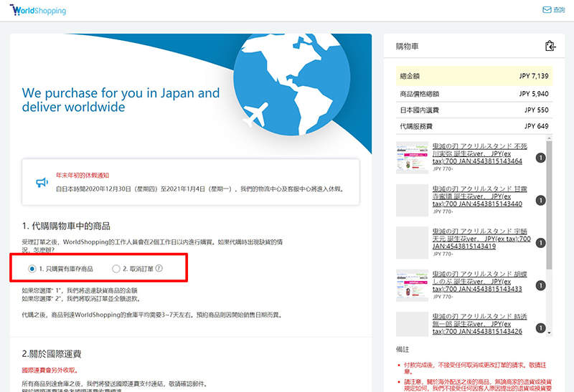Click the megaphone holiday announcement icon
The image size is (574, 392).
(x=42, y=182)
